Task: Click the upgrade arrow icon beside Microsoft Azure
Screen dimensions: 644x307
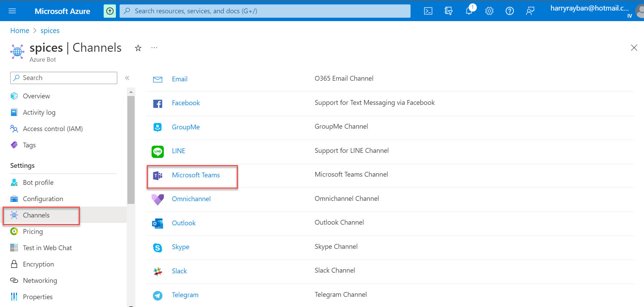Action: 110,11
